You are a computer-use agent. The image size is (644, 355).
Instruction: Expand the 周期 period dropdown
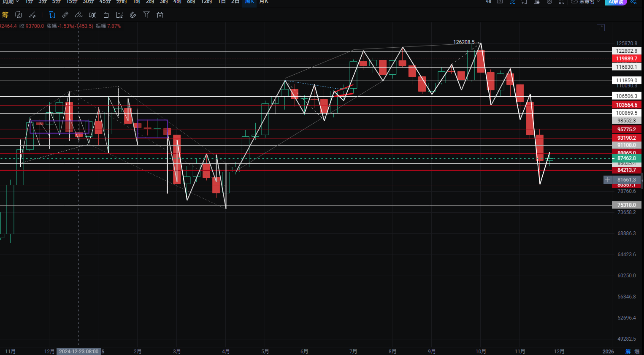click(x=10, y=2)
